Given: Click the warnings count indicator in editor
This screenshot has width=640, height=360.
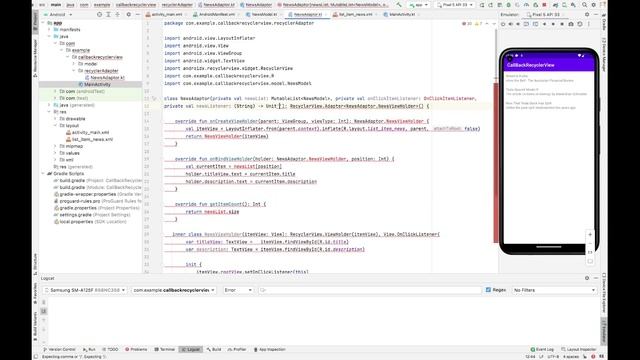Looking at the screenshot, I should 479,24.
